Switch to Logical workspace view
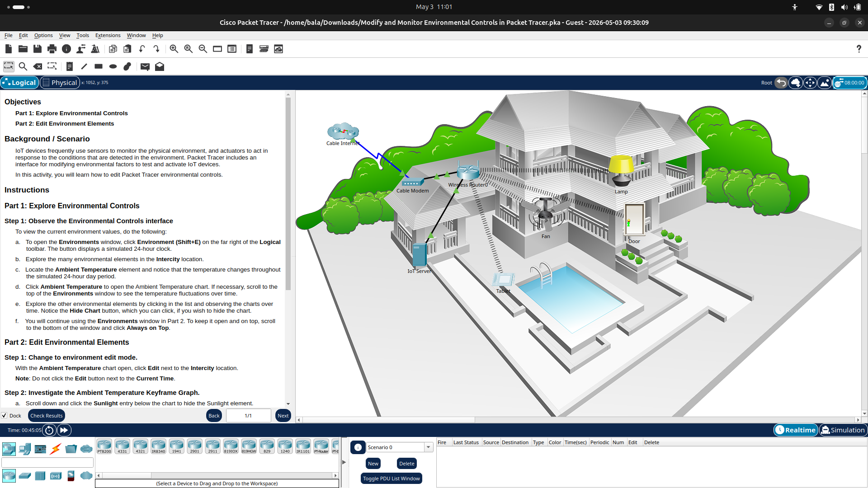 (x=19, y=83)
